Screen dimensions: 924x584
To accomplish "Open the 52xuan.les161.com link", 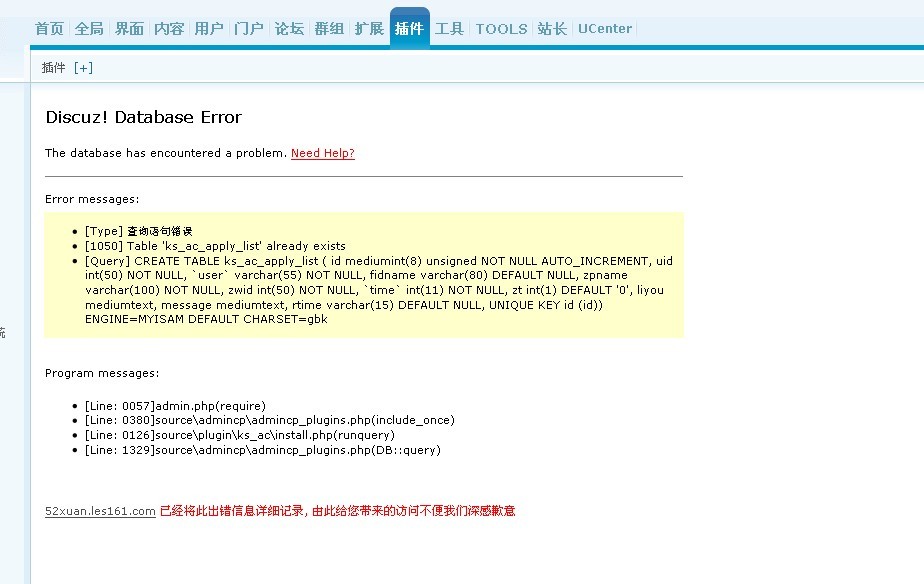I will point(100,511).
